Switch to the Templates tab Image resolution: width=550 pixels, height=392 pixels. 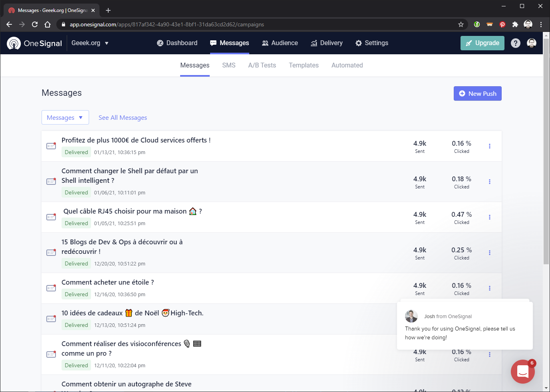(304, 65)
